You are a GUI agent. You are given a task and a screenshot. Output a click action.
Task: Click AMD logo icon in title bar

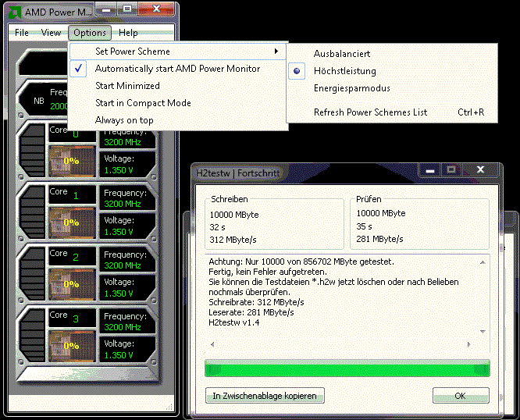(15, 12)
